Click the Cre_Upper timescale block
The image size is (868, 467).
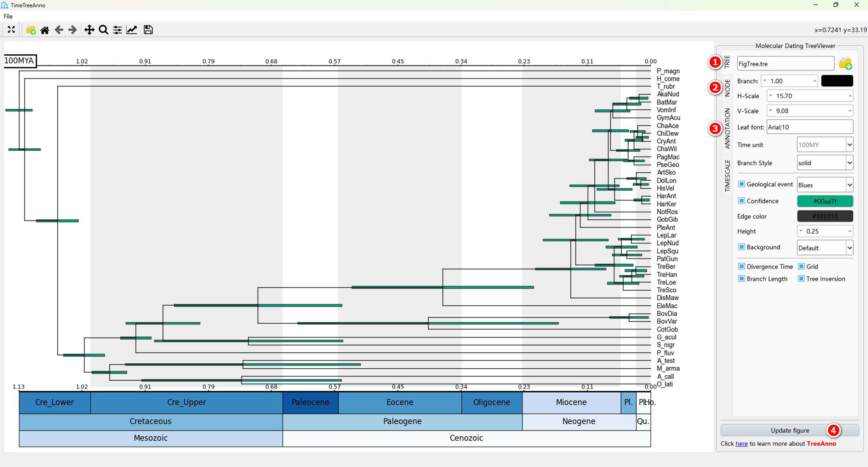pos(187,402)
